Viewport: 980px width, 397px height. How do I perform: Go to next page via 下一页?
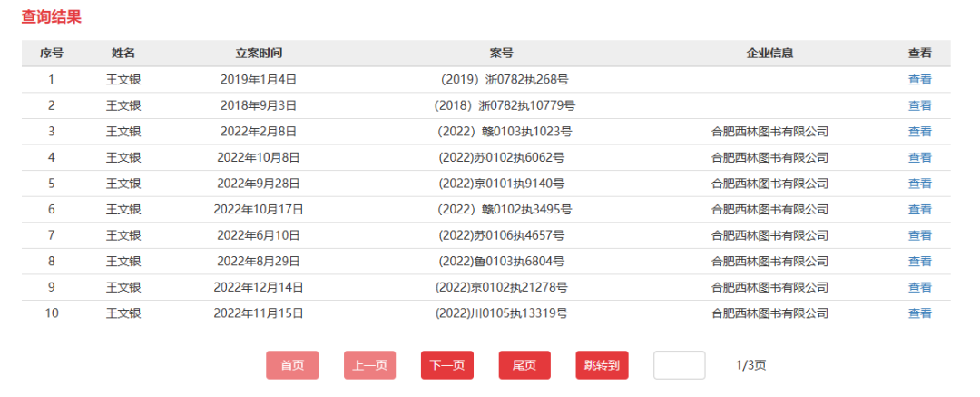[x=447, y=365]
